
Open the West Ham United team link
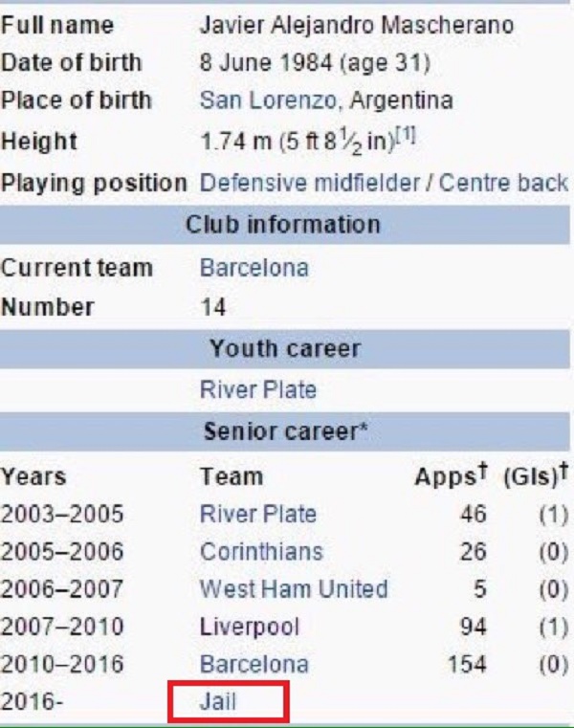coord(294,589)
